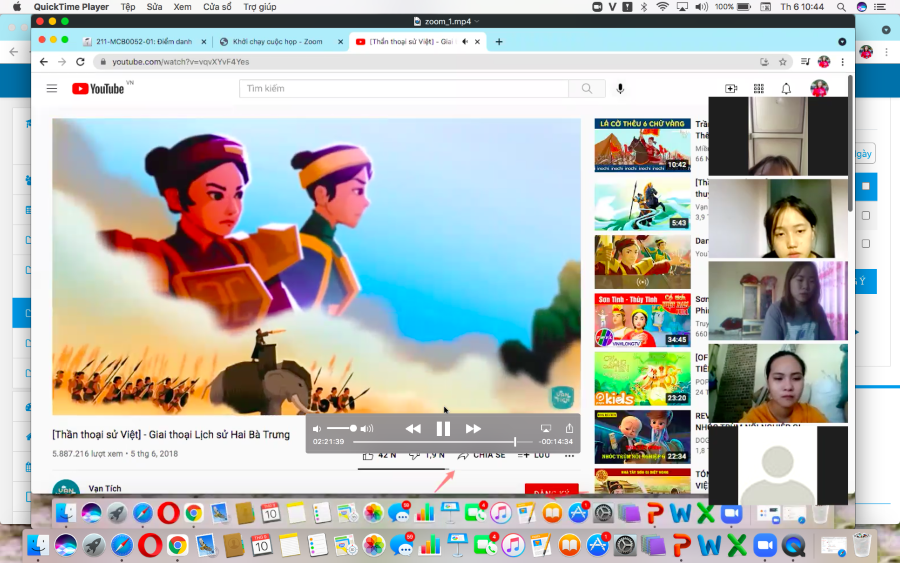Image resolution: width=900 pixels, height=563 pixels.
Task: Click the YouTube search magnifier button
Action: (587, 88)
